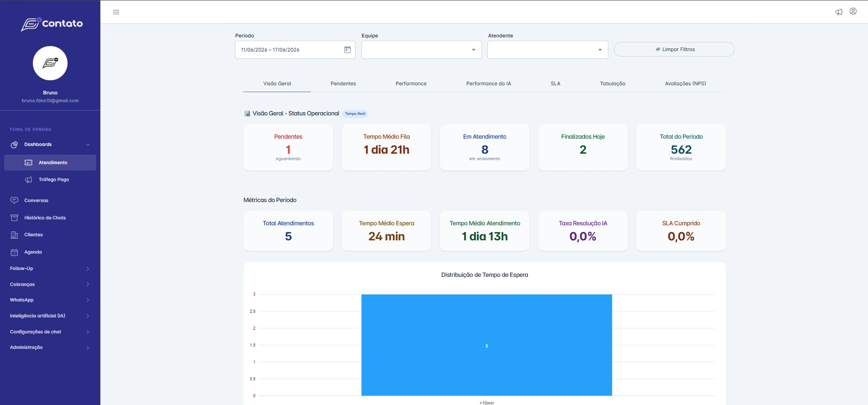The width and height of the screenshot is (868, 405).
Task: Click the SLA Cumprido card
Action: coord(681,231)
